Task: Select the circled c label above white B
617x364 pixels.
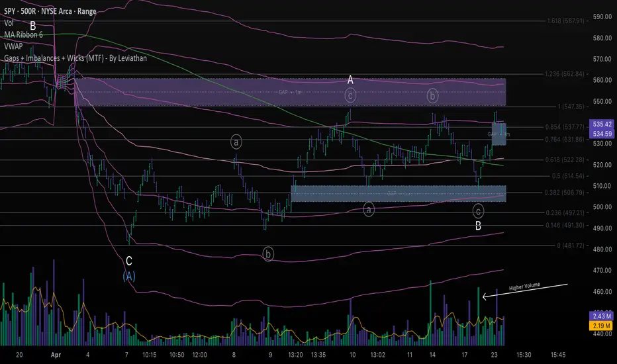Action: (478, 212)
